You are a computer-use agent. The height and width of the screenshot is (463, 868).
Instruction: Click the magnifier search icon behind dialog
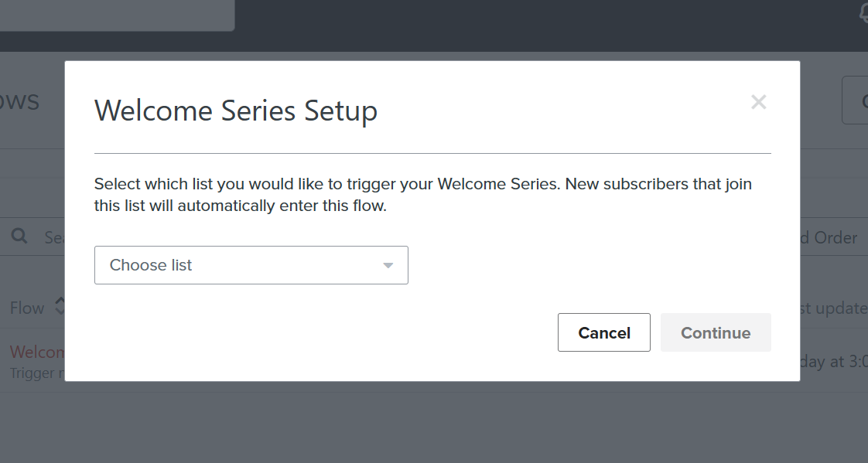(19, 237)
